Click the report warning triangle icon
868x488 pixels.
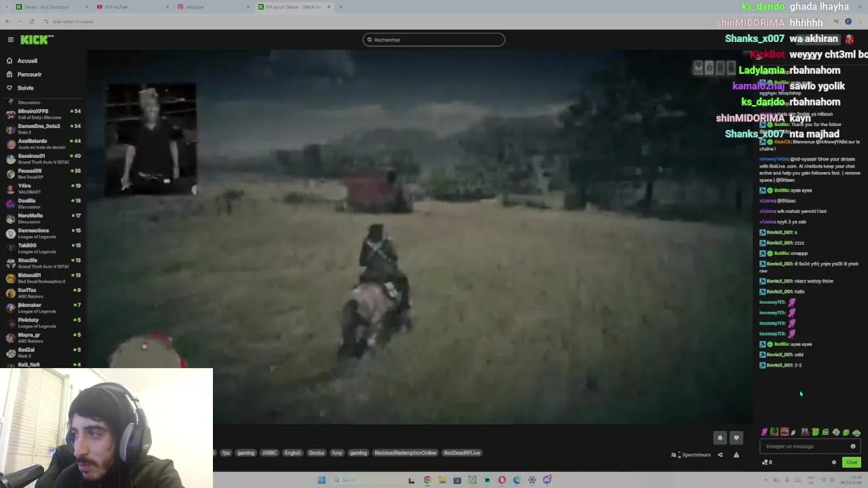tap(736, 455)
